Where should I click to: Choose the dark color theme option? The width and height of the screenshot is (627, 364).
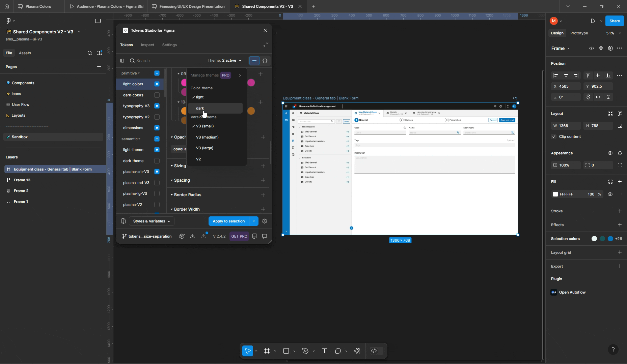click(x=200, y=108)
